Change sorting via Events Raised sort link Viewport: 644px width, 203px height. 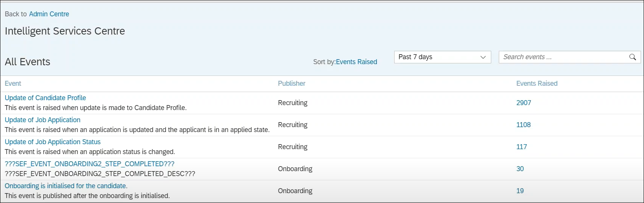(x=356, y=62)
